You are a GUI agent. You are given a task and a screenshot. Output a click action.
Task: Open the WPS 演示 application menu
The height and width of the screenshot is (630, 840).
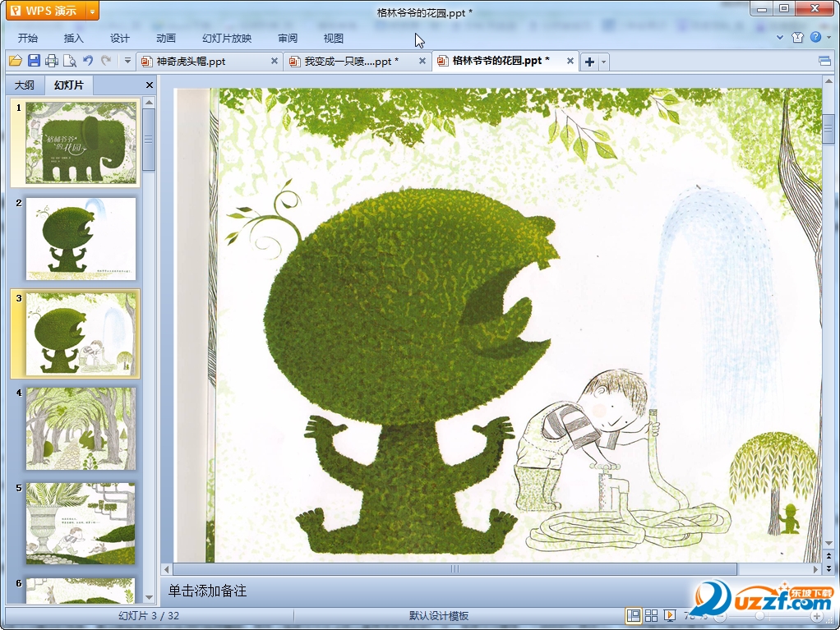click(x=46, y=11)
